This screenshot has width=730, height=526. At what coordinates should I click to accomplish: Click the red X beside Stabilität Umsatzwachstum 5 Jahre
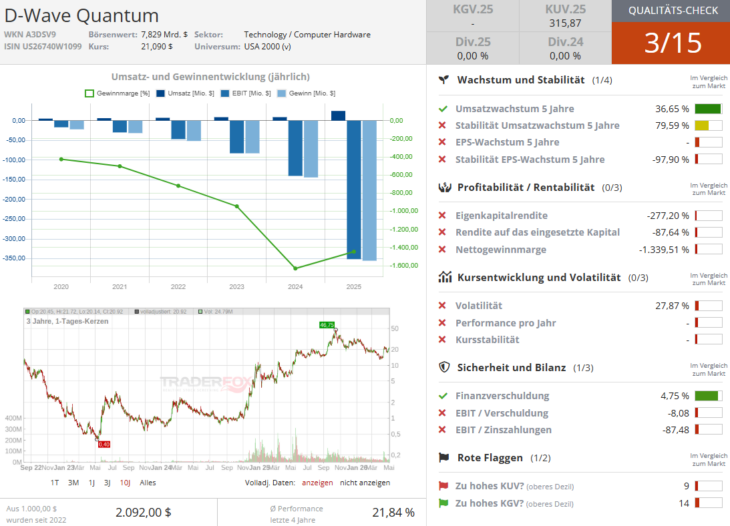442,125
